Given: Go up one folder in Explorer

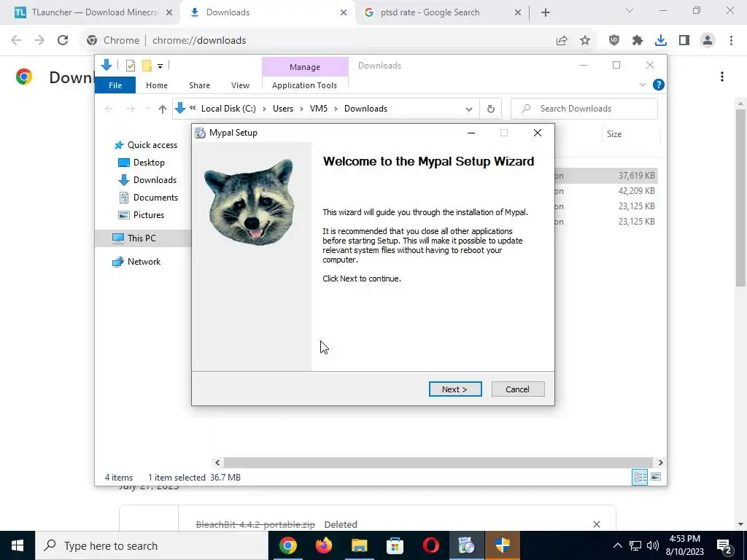Looking at the screenshot, I should pyautogui.click(x=163, y=109).
